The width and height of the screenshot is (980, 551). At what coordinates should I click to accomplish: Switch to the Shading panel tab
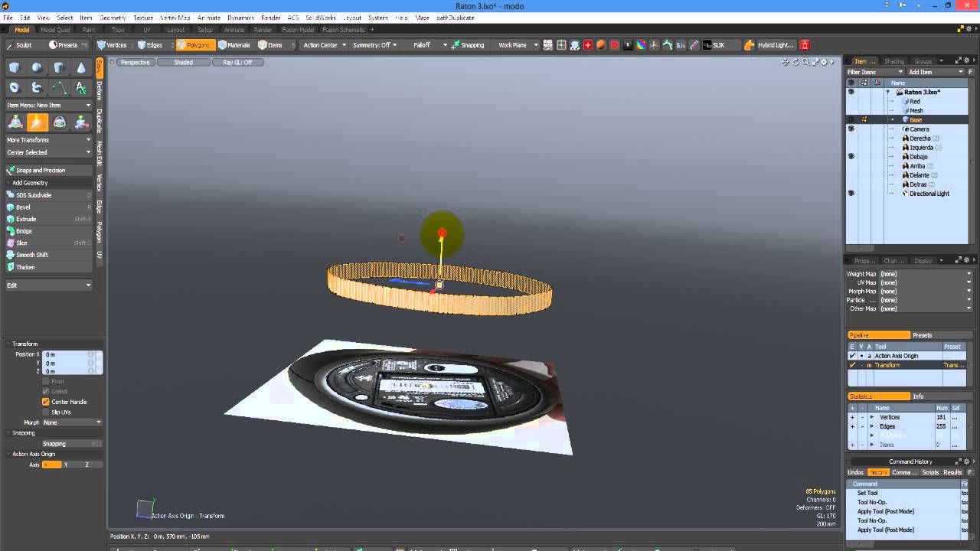click(x=893, y=61)
